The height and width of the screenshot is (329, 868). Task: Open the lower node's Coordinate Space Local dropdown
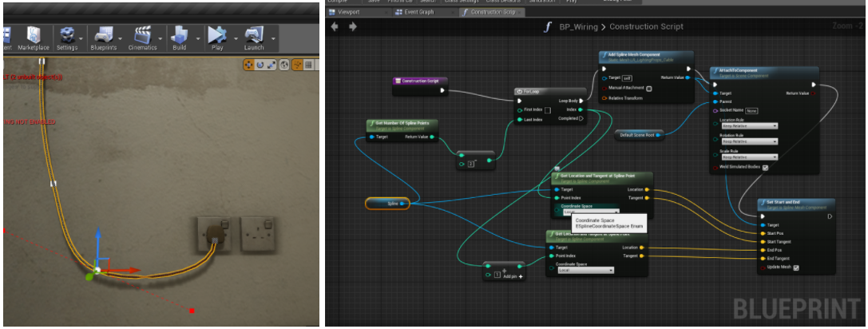[x=585, y=270]
